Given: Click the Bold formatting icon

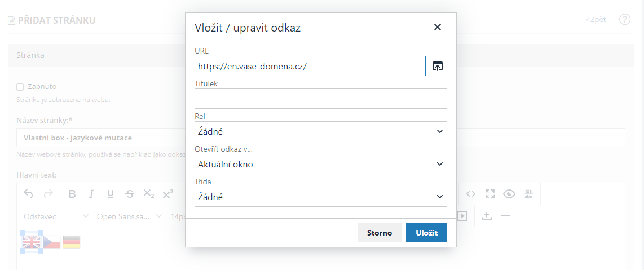Looking at the screenshot, I should tap(72, 194).
